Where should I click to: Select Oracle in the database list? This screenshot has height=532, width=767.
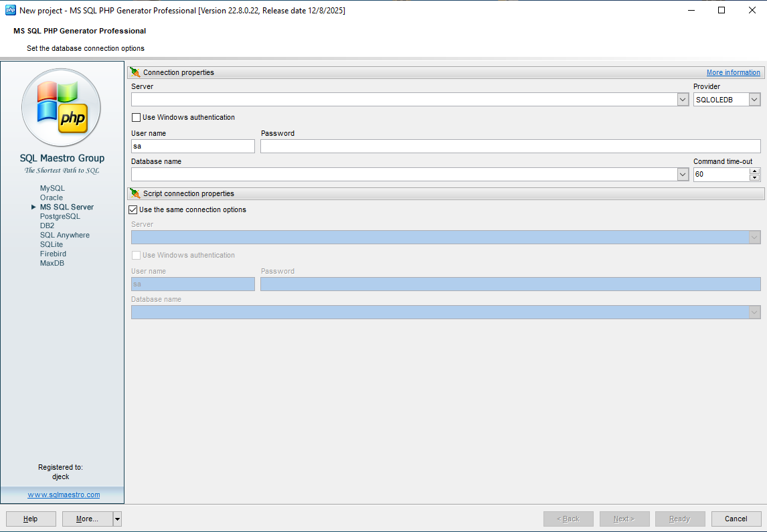(x=52, y=197)
